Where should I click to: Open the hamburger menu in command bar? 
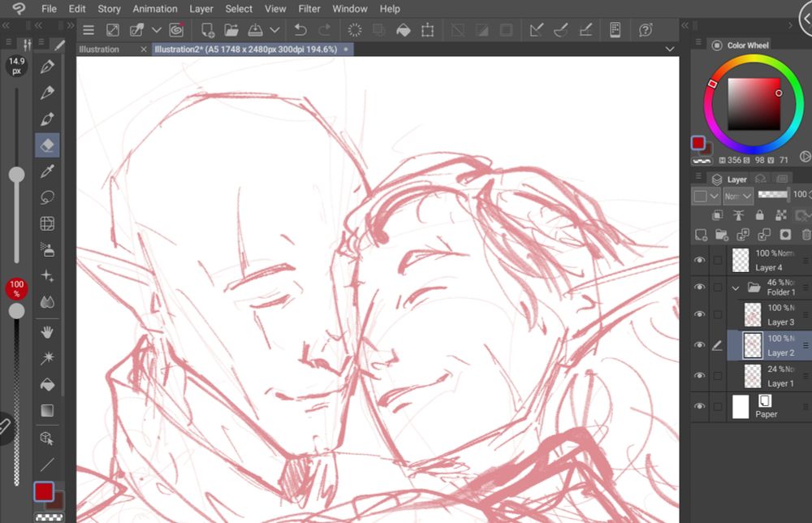[89, 30]
